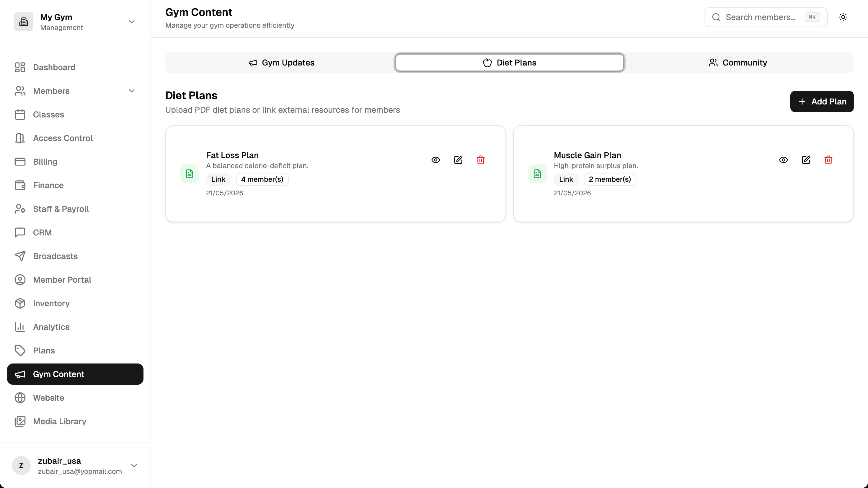This screenshot has height=488, width=868.
Task: Edit the Muscle Gain Plan via pencil icon
Action: coord(806,160)
